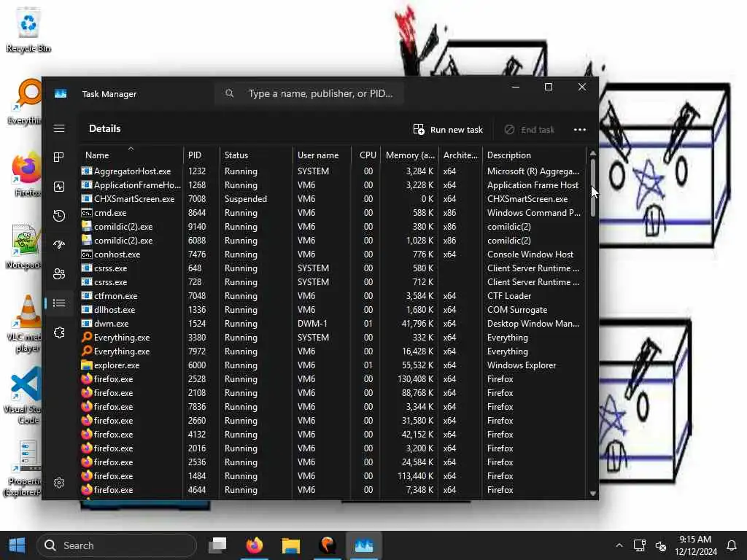The width and height of the screenshot is (747, 560).
Task: Show hidden system tray icons
Action: coord(619,545)
